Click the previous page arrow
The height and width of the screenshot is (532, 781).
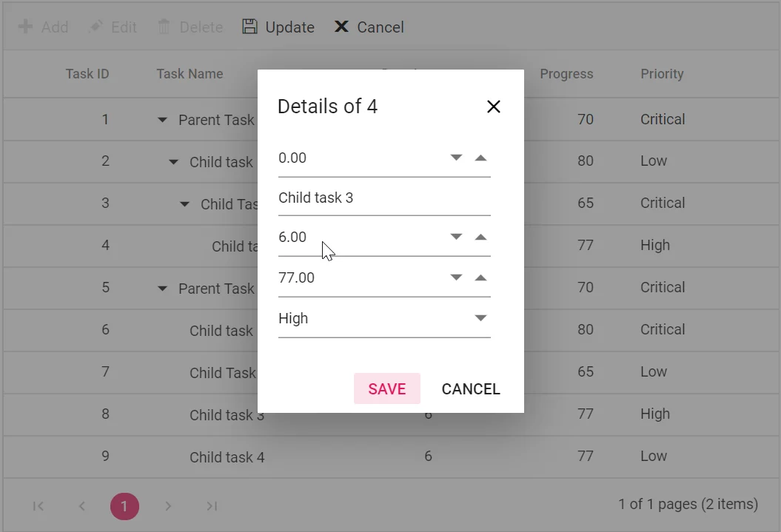[81, 506]
